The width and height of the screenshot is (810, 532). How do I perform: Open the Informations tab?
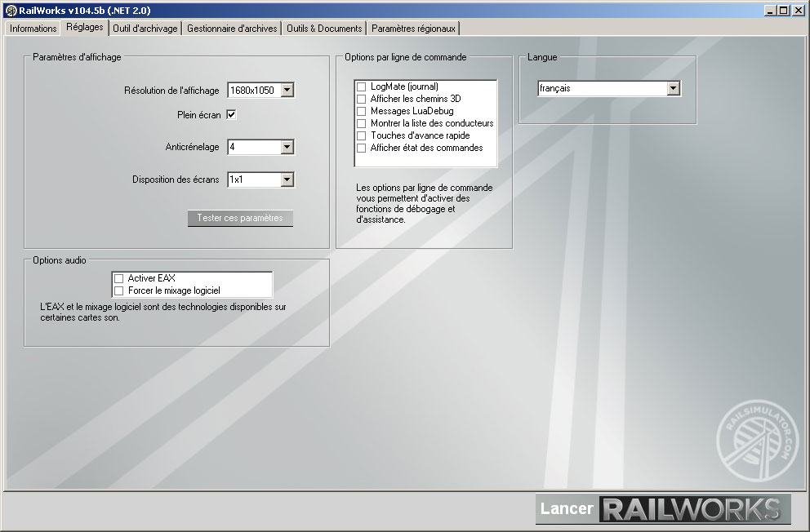tap(33, 29)
